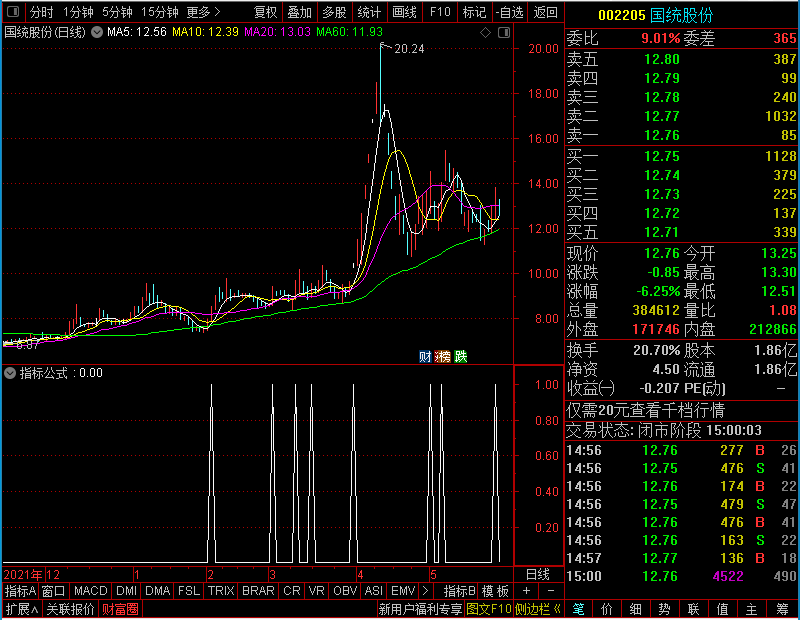Screen dimensions: 800x620
Task: Click the 新用户福利专享 link
Action: point(420,609)
